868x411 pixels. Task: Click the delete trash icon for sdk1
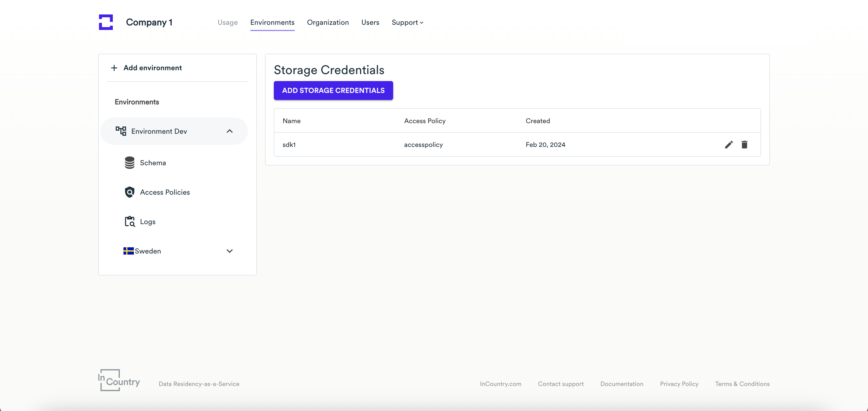[x=744, y=144]
